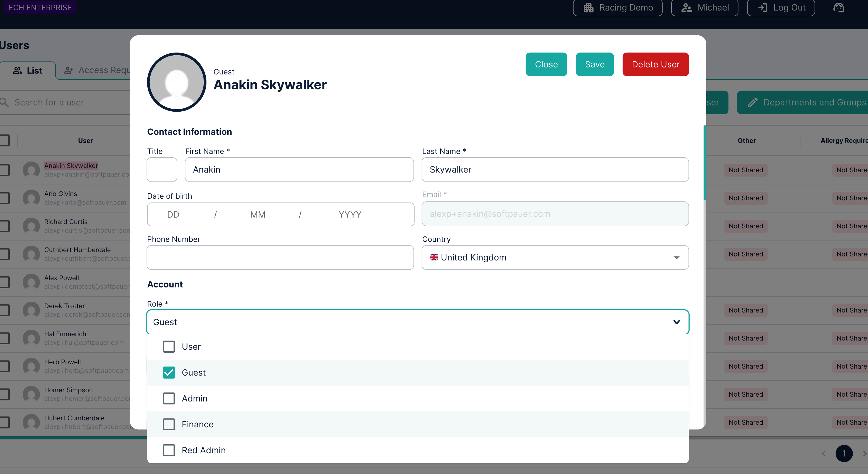Click the Other column header
Viewport: 868px width, 474px height.
click(x=746, y=140)
